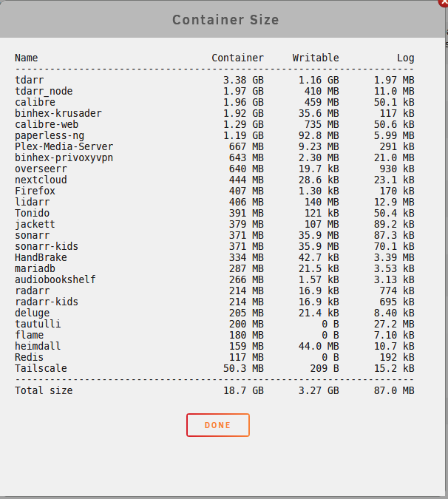Select 'Plex-Media-Server' row name
The image size is (448, 499).
pyautogui.click(x=64, y=146)
